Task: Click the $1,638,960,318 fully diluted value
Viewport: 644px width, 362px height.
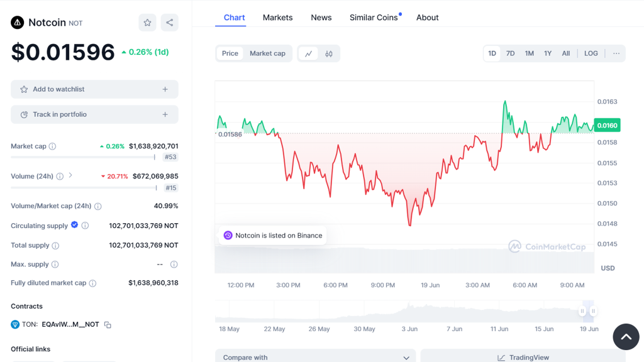Action: [153, 283]
